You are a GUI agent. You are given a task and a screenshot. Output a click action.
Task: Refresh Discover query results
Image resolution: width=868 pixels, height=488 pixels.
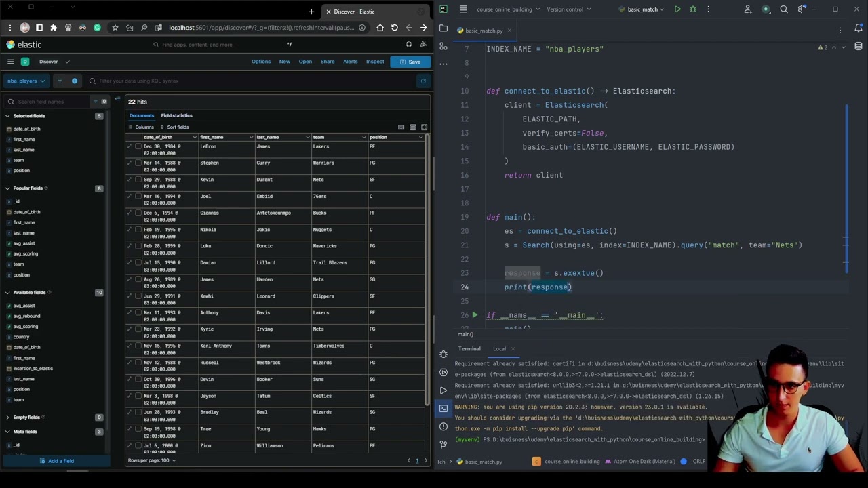(x=423, y=81)
